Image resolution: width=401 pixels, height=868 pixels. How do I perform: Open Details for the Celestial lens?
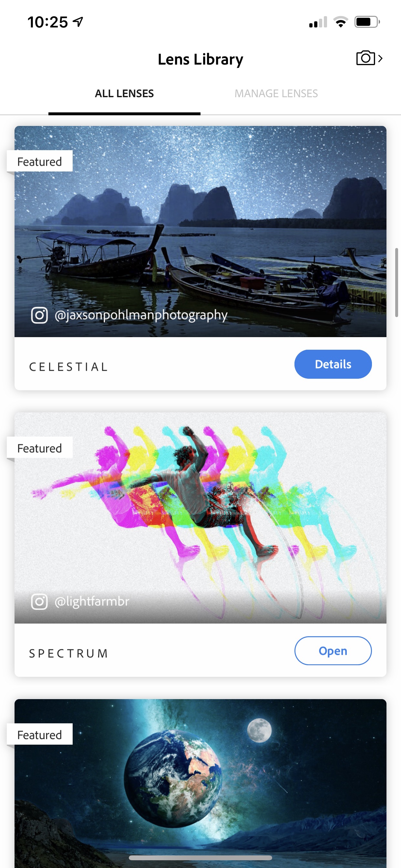[333, 364]
